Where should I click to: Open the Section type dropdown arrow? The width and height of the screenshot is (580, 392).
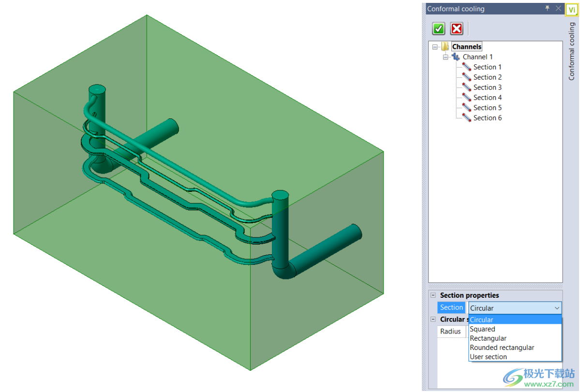pyautogui.click(x=557, y=308)
